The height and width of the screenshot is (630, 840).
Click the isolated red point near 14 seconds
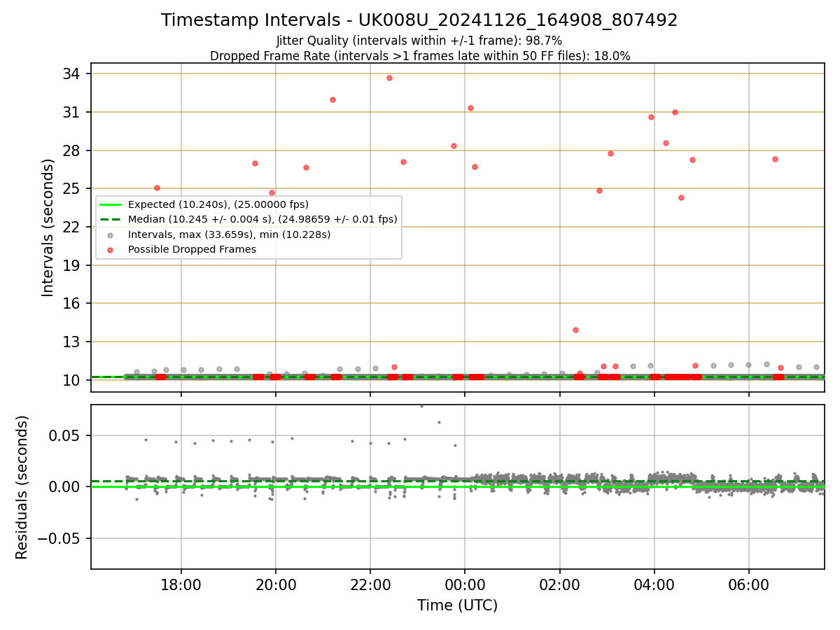pyautogui.click(x=575, y=330)
